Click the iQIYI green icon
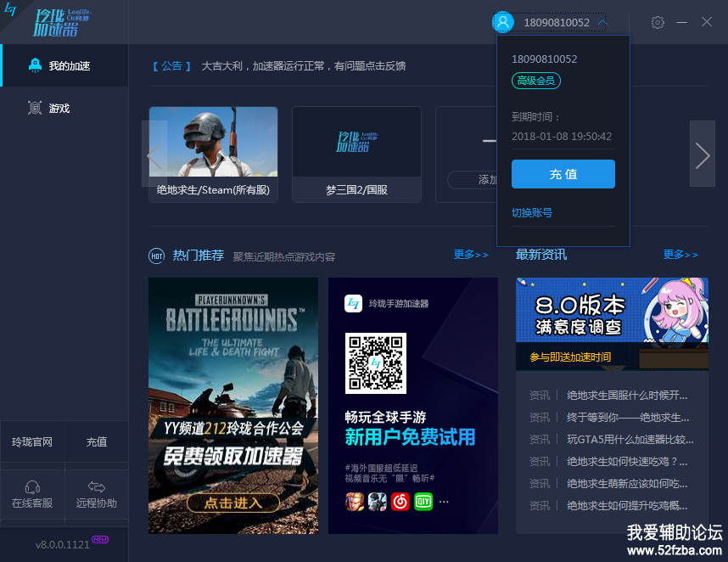The width and height of the screenshot is (728, 562). click(423, 502)
